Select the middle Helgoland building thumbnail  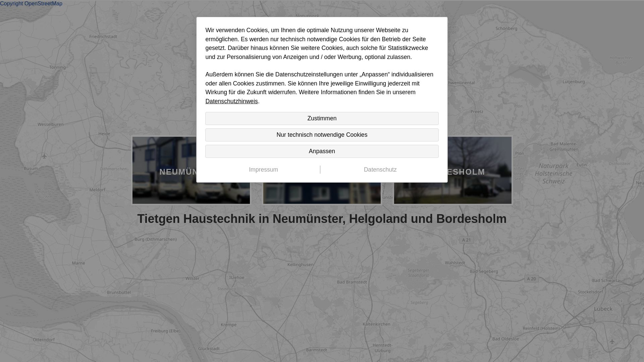[x=322, y=193]
